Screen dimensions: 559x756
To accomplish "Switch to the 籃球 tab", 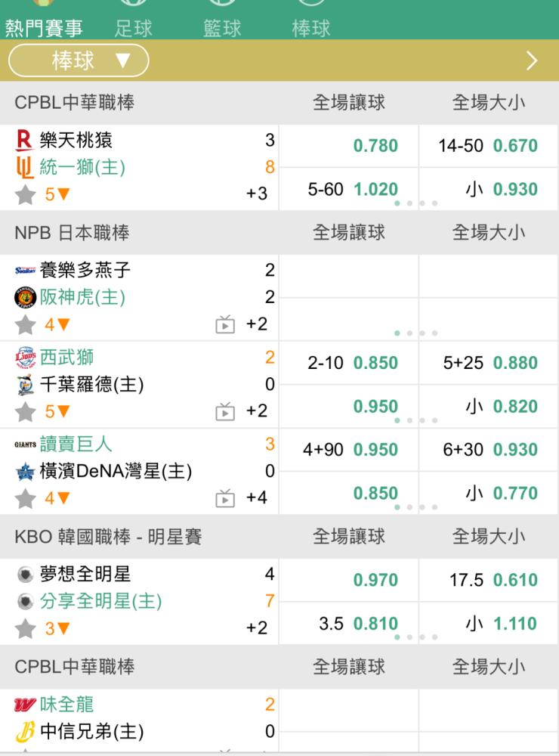I will [222, 28].
